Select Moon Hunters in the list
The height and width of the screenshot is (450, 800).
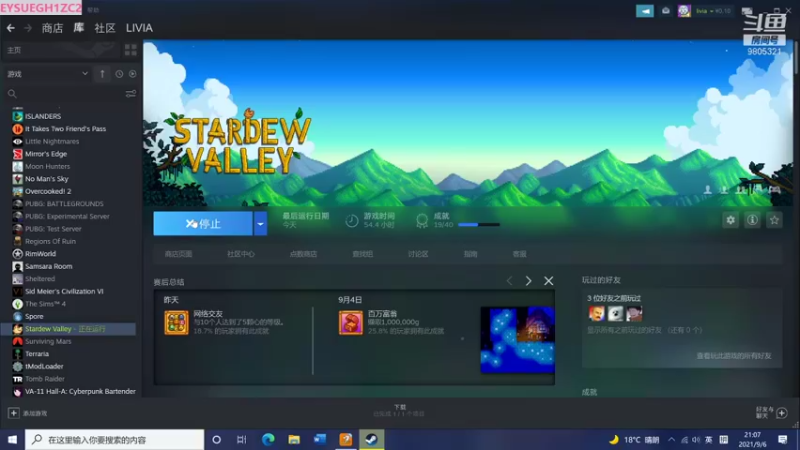47,166
